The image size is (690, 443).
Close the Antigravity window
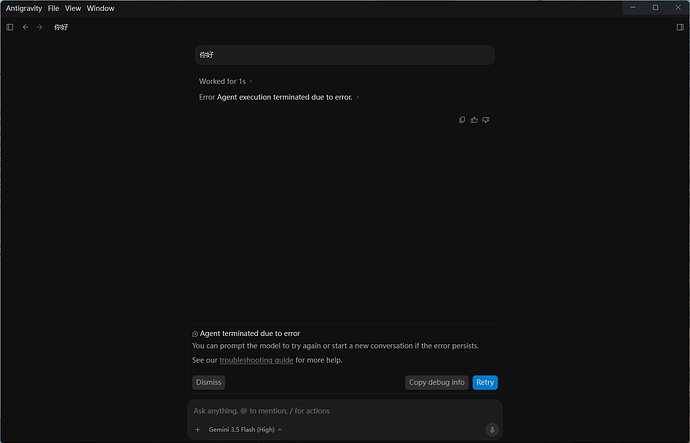click(678, 7)
